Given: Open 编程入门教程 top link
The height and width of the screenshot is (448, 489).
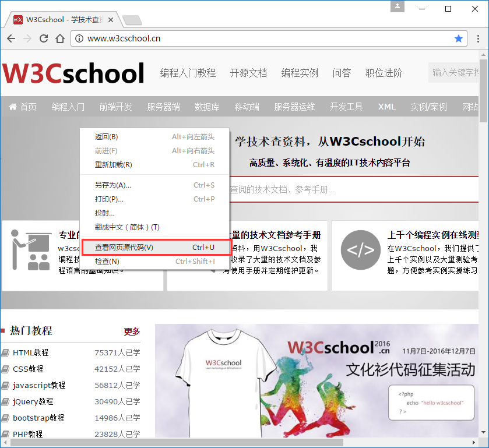Looking at the screenshot, I should 188,73.
